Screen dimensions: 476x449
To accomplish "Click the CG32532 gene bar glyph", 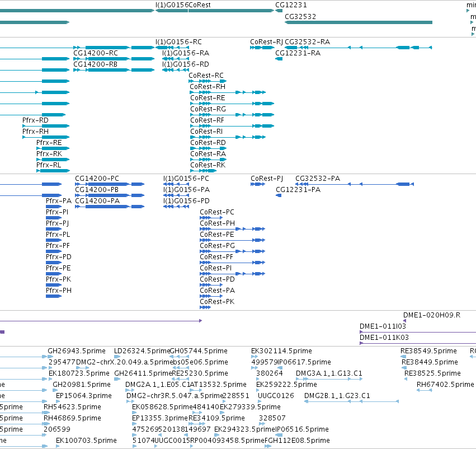I will click(359, 22).
